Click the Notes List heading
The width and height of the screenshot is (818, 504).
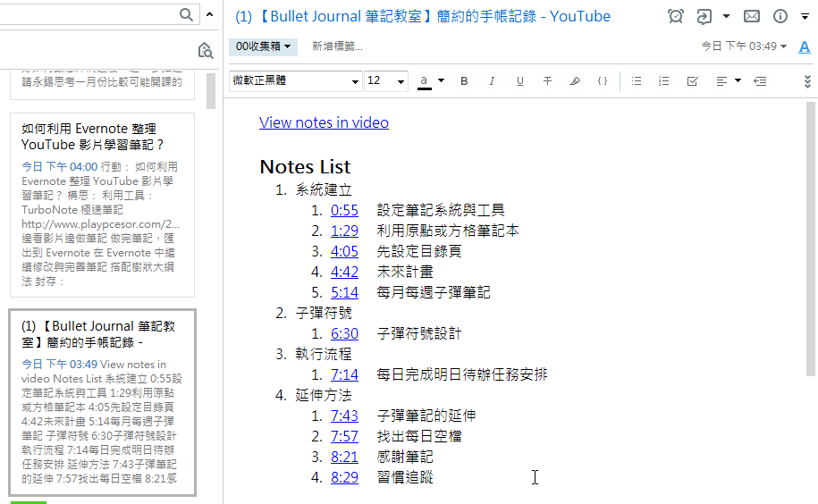pyautogui.click(x=305, y=167)
